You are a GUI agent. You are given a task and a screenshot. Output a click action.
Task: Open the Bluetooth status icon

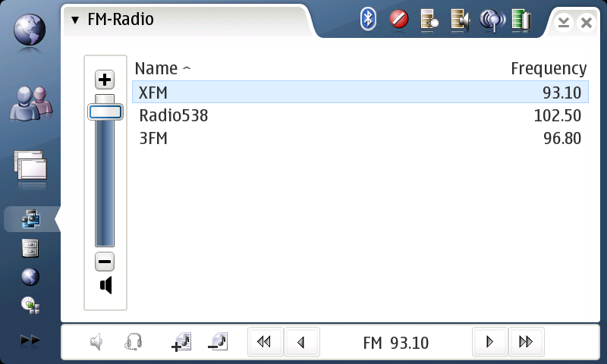[x=368, y=19]
